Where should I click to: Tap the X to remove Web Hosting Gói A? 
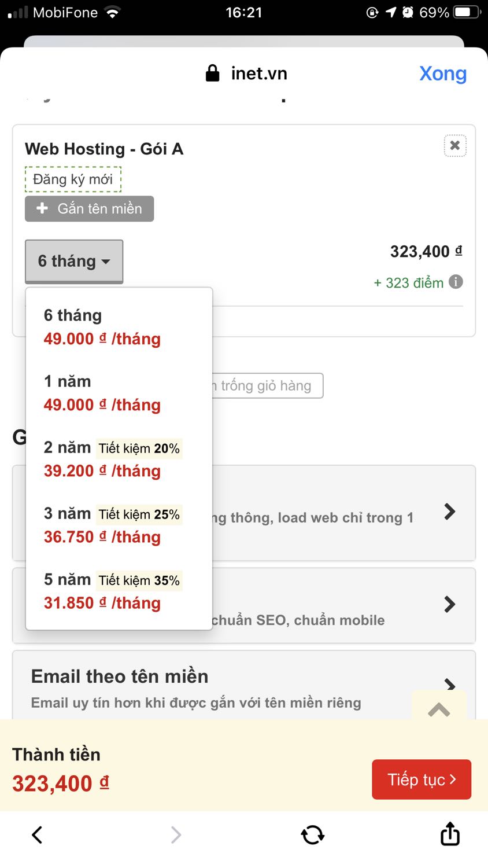[455, 146]
